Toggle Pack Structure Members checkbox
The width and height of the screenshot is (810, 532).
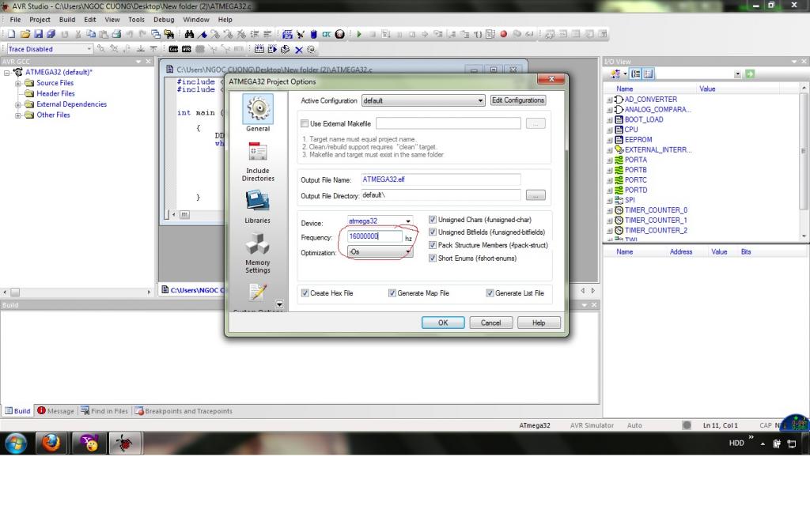click(x=433, y=245)
